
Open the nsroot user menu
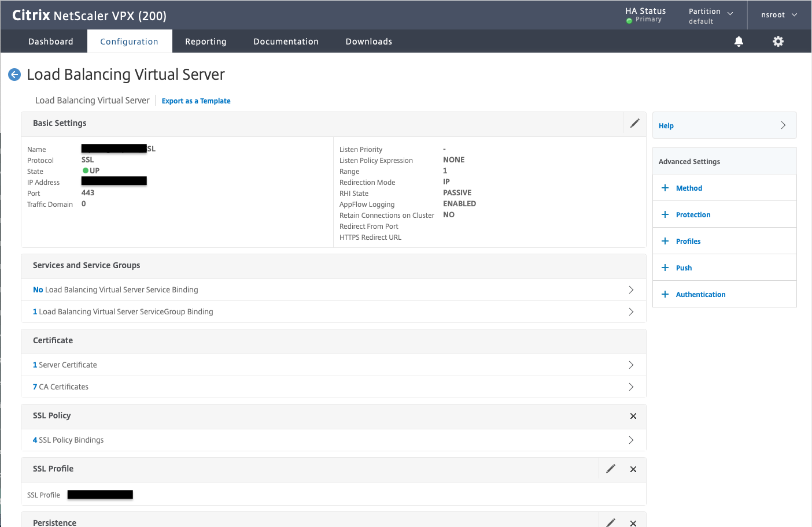(x=779, y=15)
